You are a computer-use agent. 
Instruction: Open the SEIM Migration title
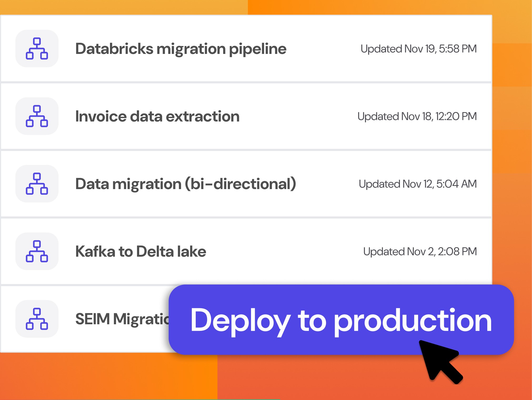pyautogui.click(x=122, y=319)
